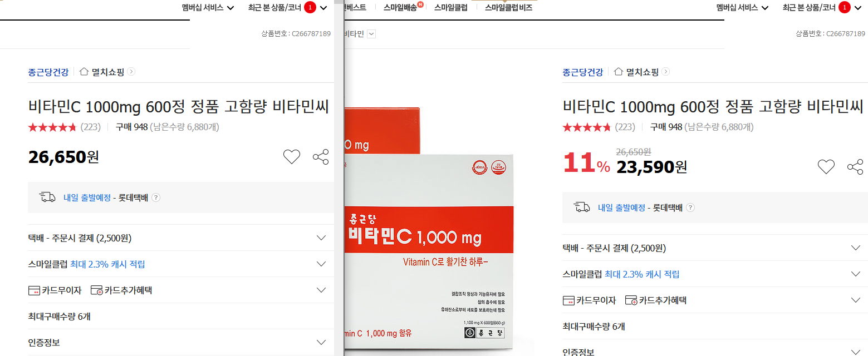The image size is (868, 356).
Task: Open 최근 본 상품/코너 dropdown arrow on 26,650원 page
Action: [323, 8]
